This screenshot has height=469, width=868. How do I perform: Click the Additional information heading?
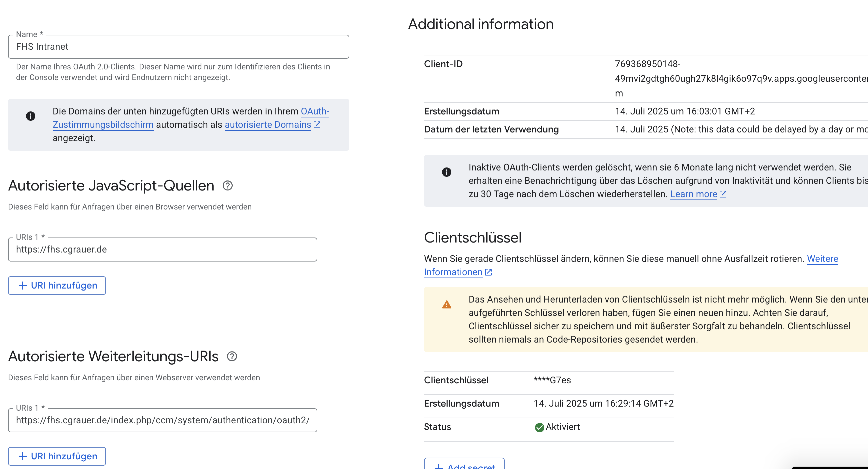point(481,24)
